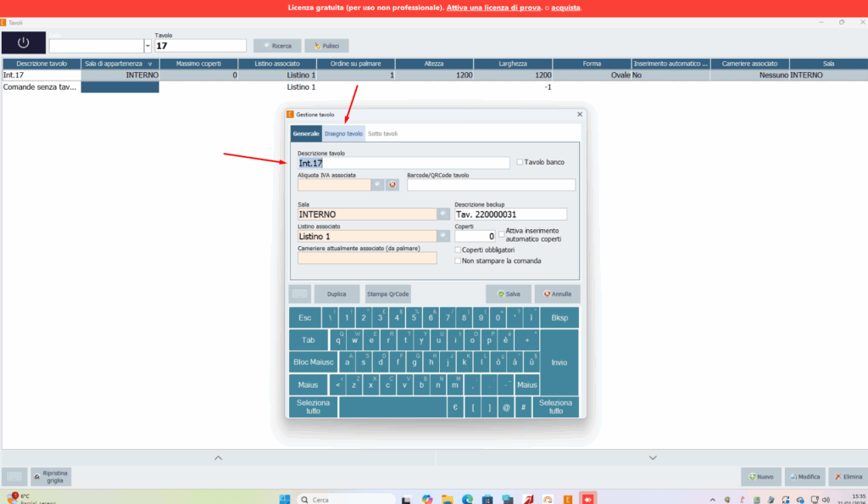Toggle the on-screen keyboard icon beside Duplica

point(300,294)
